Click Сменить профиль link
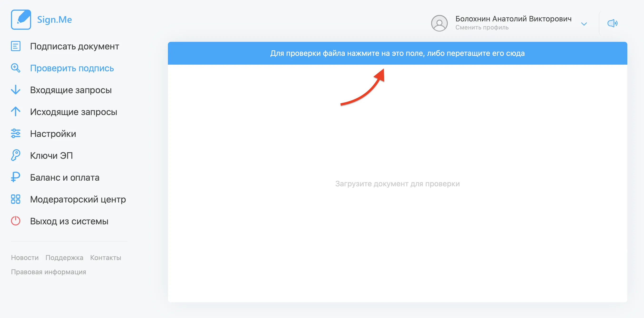Image resolution: width=644 pixels, height=318 pixels. [482, 28]
